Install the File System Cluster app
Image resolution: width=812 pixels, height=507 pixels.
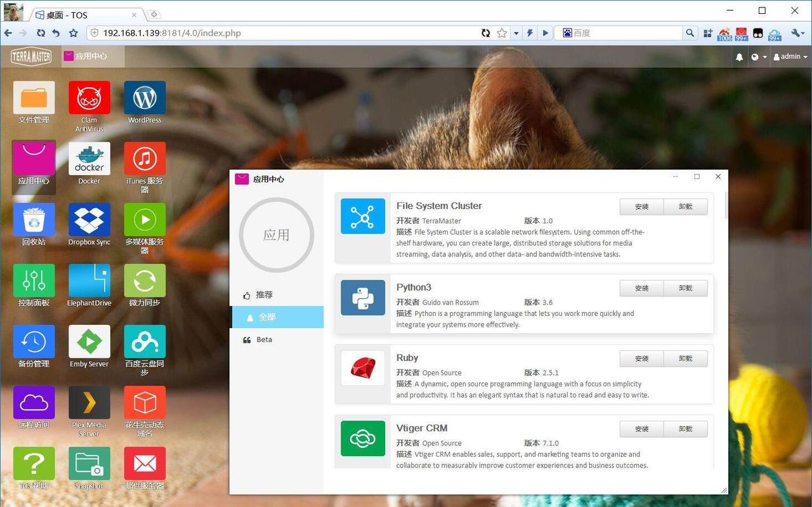(641, 207)
